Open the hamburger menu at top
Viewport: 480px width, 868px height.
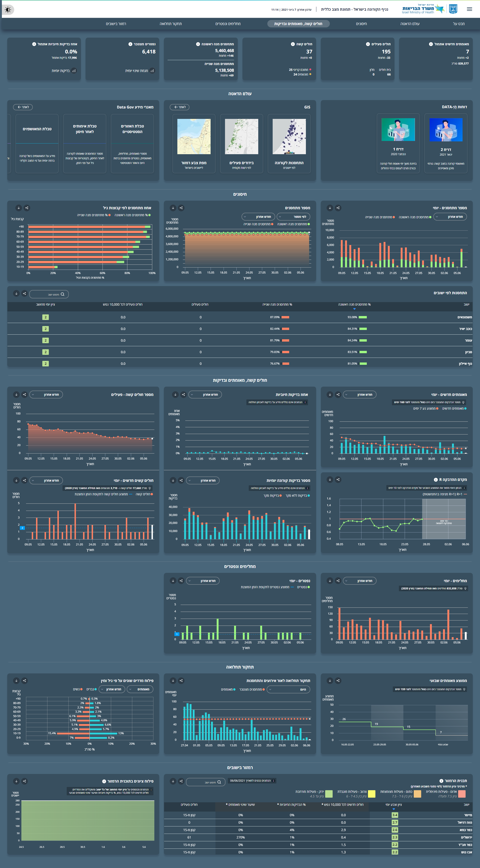[x=469, y=9]
